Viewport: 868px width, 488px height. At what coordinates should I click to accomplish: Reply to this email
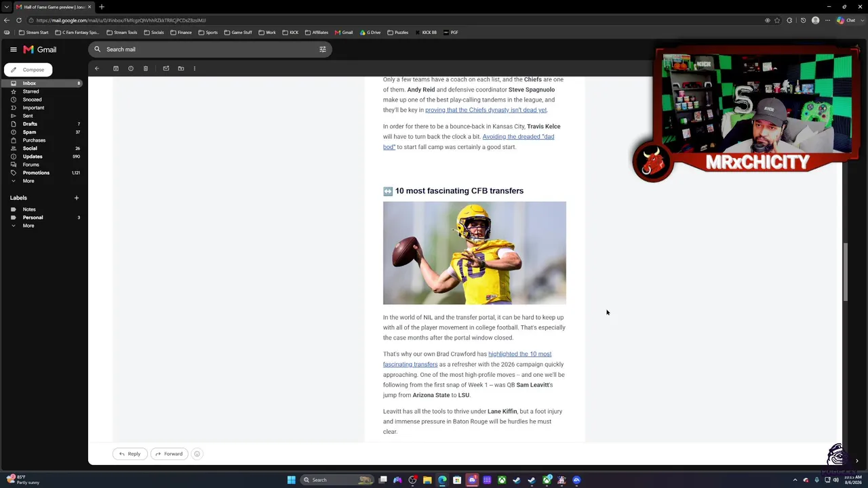pos(130,454)
